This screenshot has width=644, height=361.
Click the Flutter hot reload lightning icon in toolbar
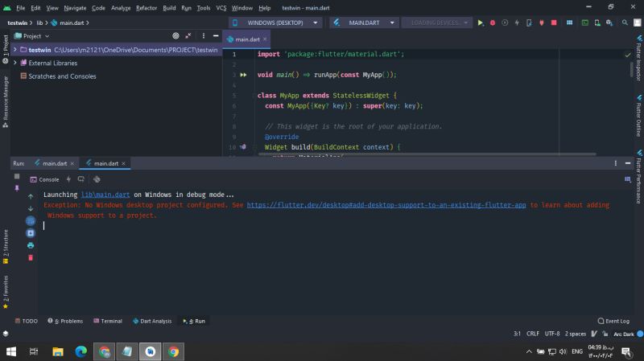517,23
